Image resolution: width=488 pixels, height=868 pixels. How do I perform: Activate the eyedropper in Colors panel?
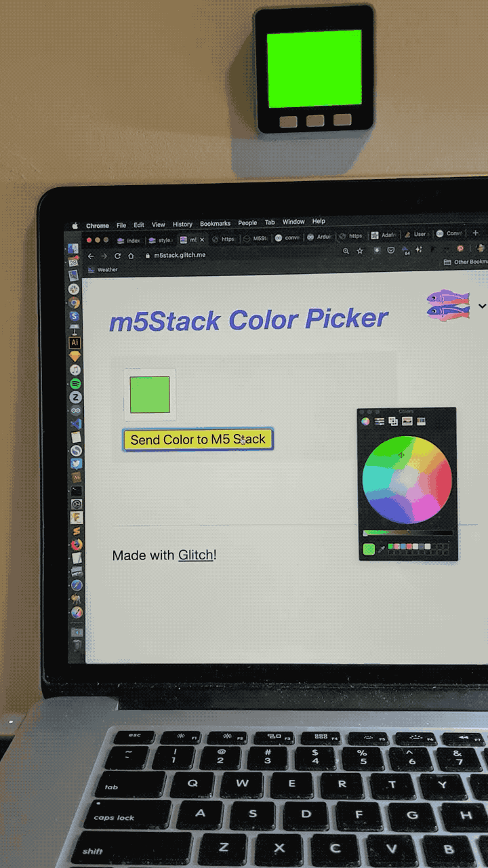(x=381, y=549)
